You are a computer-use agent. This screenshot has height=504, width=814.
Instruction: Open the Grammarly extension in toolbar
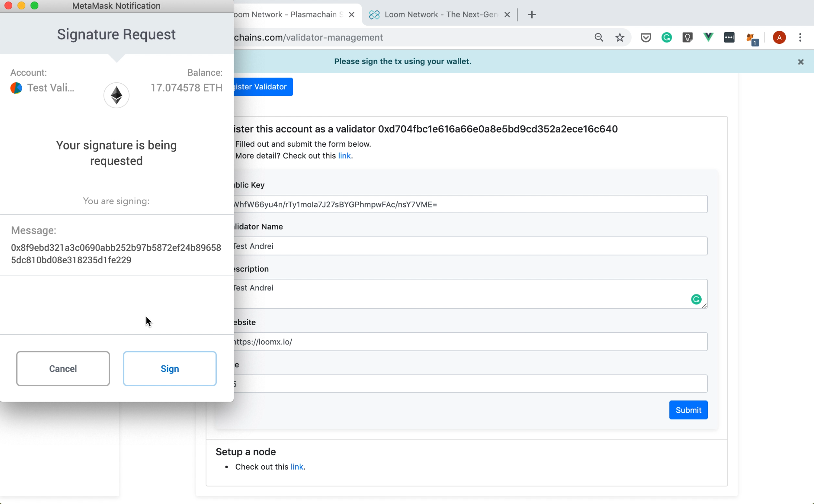(x=666, y=37)
